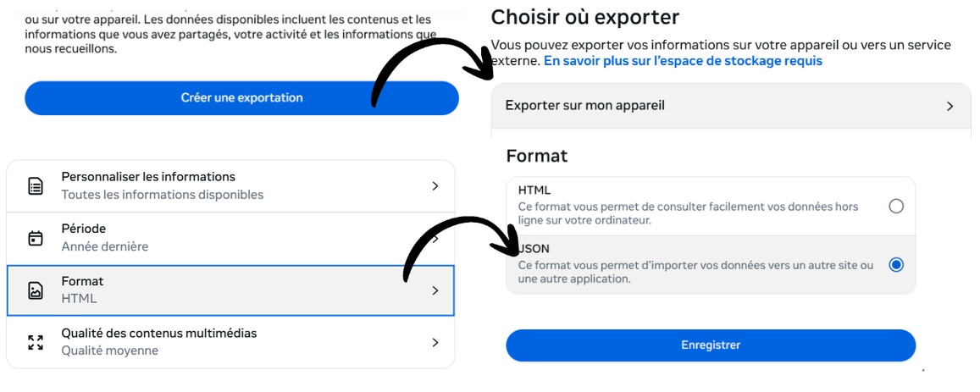This screenshot has width=980, height=392.
Task: Follow the En savoir plus storage link
Action: point(683,61)
